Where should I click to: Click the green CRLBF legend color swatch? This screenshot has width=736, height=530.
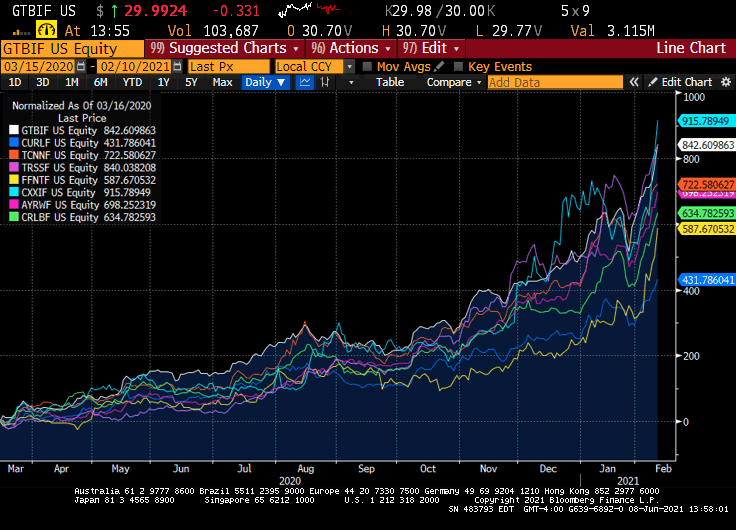[x=14, y=217]
